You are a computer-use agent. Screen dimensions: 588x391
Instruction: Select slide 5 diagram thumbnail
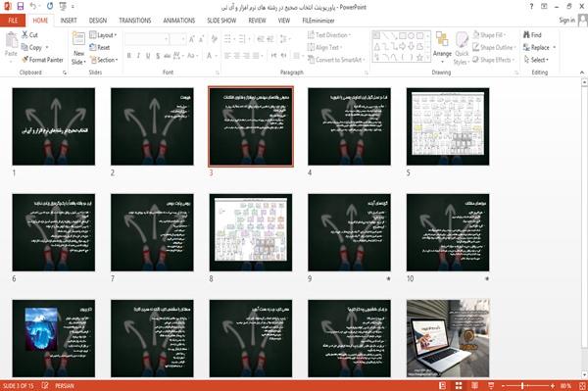click(448, 126)
